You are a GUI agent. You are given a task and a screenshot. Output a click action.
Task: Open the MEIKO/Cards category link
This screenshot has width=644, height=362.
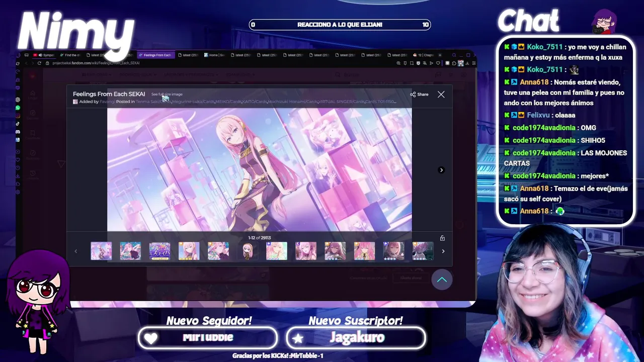coord(227,102)
